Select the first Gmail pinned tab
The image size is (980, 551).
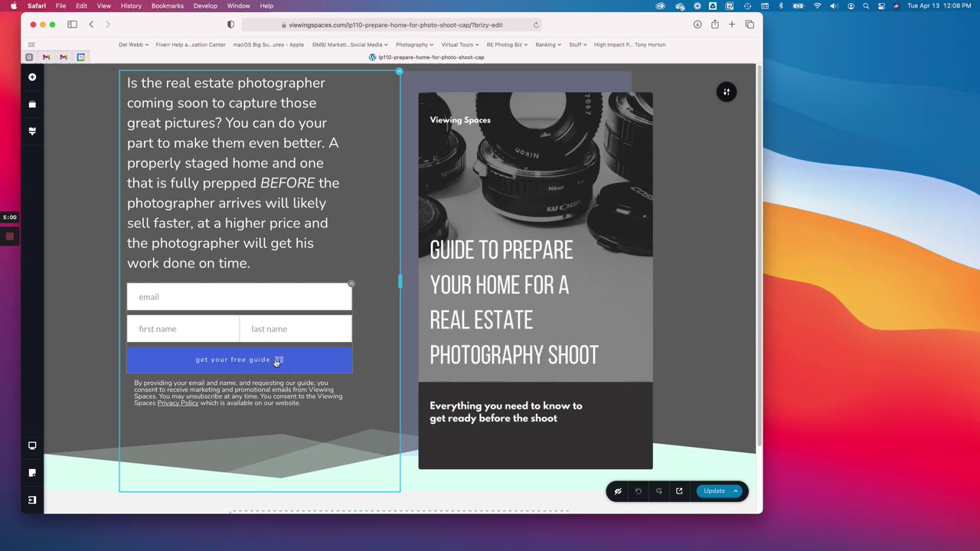pyautogui.click(x=46, y=57)
